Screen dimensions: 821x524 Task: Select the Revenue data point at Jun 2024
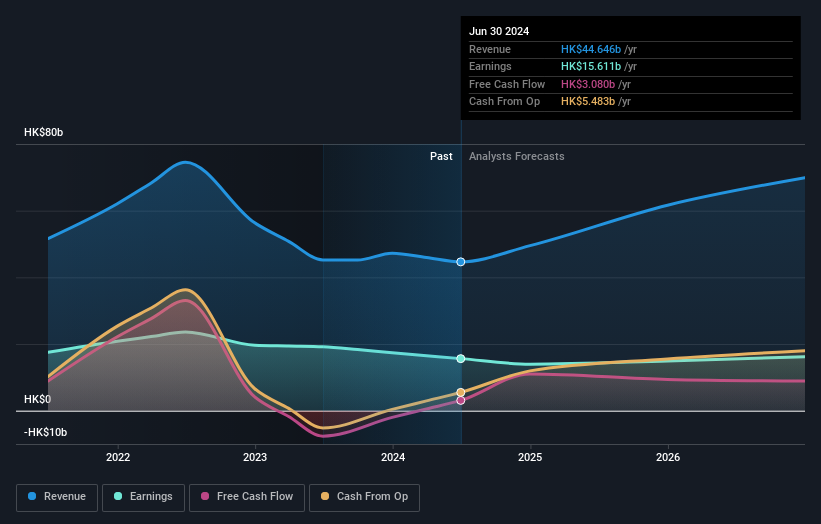pos(460,262)
